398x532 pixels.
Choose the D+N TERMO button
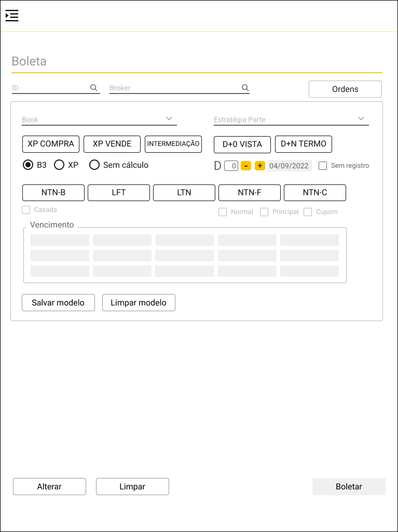tap(304, 144)
